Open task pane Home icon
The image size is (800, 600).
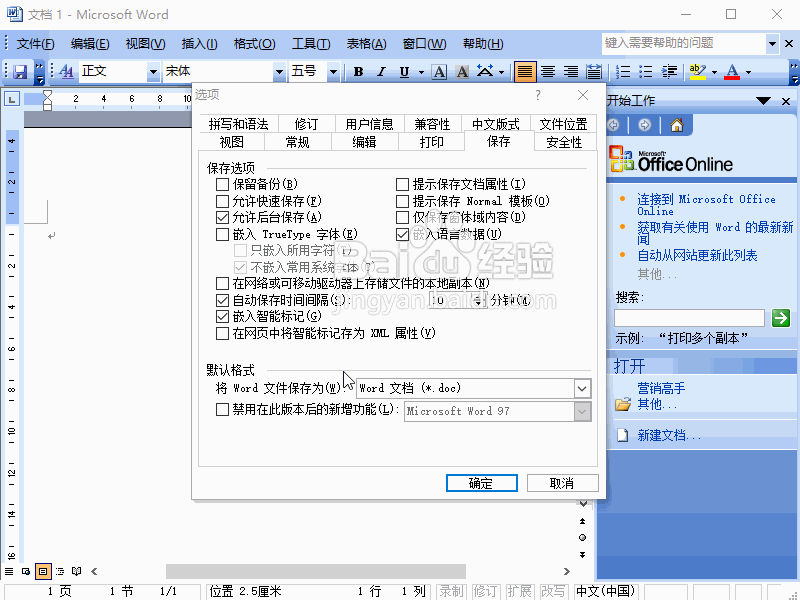point(677,125)
